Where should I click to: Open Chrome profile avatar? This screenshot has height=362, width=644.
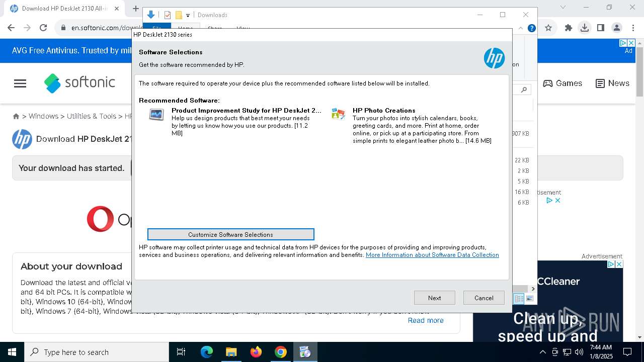pos(617,28)
